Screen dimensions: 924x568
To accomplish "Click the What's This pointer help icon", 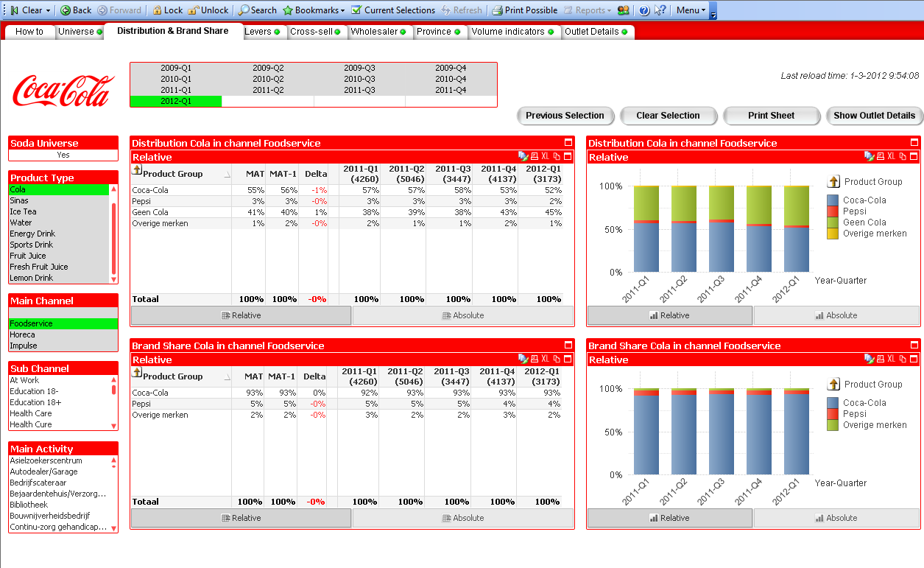I will point(660,10).
